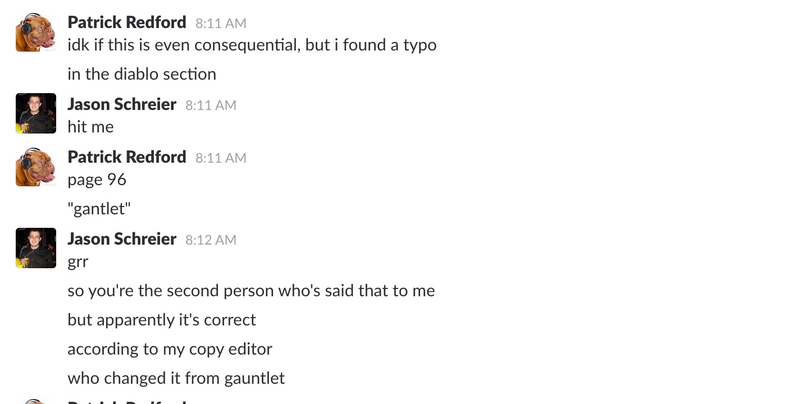The width and height of the screenshot is (800, 404).
Task: Click Jason Schreier's name above 'hit me'
Action: coord(122,104)
